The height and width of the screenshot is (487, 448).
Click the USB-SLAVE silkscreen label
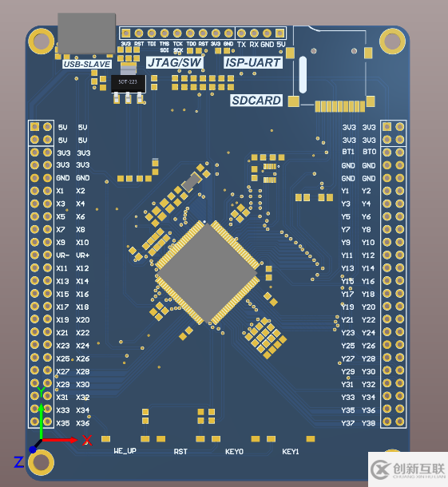pyautogui.click(x=87, y=65)
